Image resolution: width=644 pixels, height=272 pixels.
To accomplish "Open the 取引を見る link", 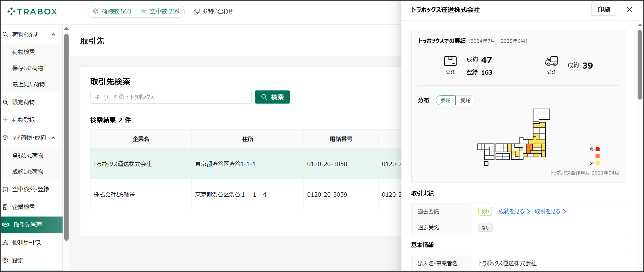I will (550, 211).
